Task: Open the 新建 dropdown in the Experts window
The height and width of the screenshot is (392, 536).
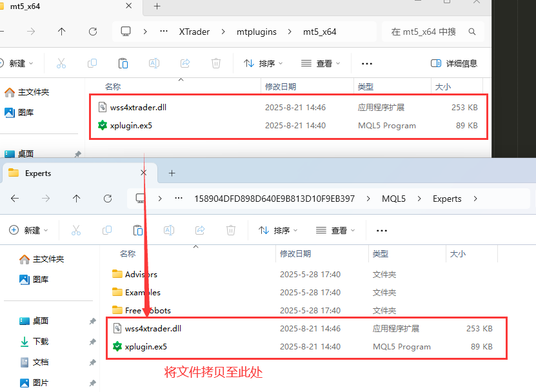Action: tap(27, 230)
